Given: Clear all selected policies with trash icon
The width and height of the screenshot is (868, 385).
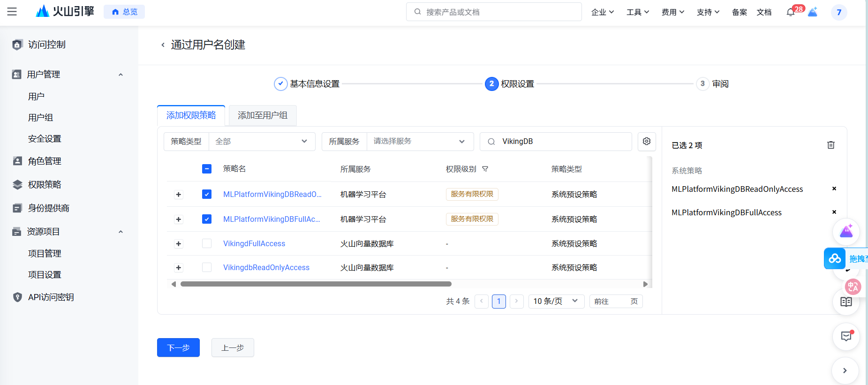Looking at the screenshot, I should [831, 145].
